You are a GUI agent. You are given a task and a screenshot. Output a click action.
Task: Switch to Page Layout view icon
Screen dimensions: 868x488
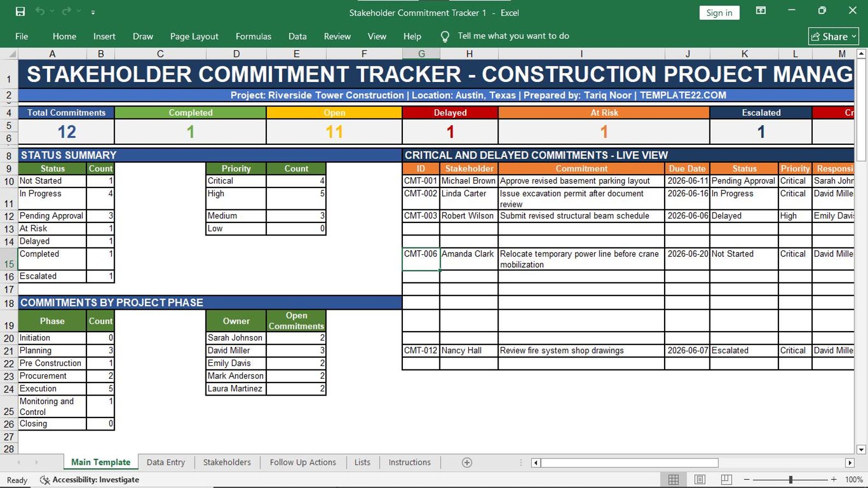pyautogui.click(x=700, y=479)
